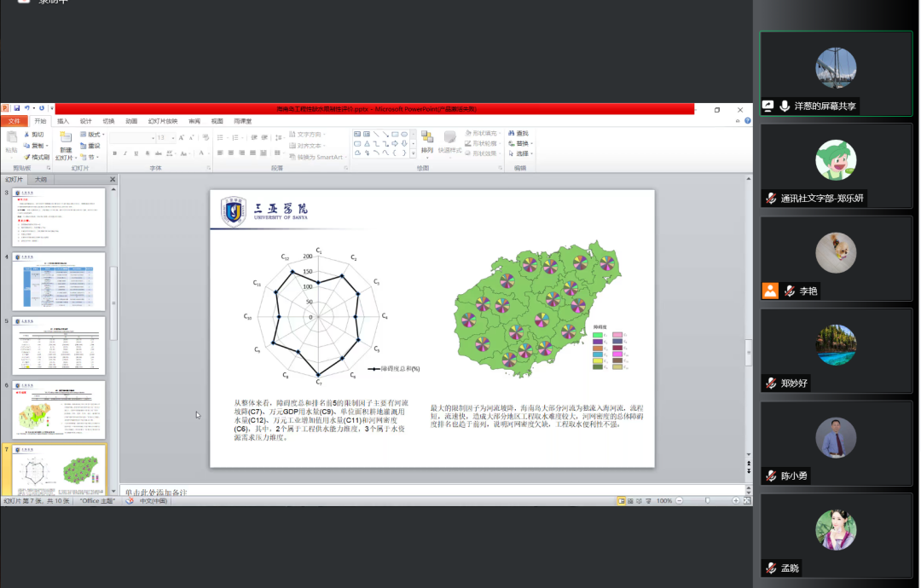
Task: Select slide 4 thumbnail in slide panel
Action: point(58,281)
